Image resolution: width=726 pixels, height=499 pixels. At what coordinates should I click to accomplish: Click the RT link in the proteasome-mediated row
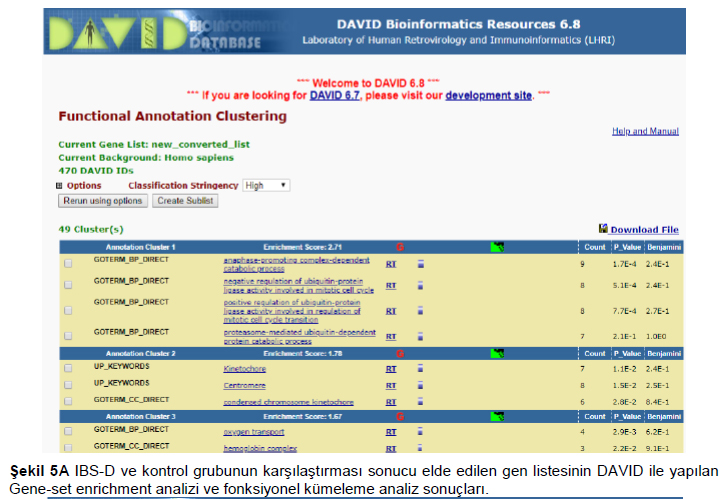(391, 337)
